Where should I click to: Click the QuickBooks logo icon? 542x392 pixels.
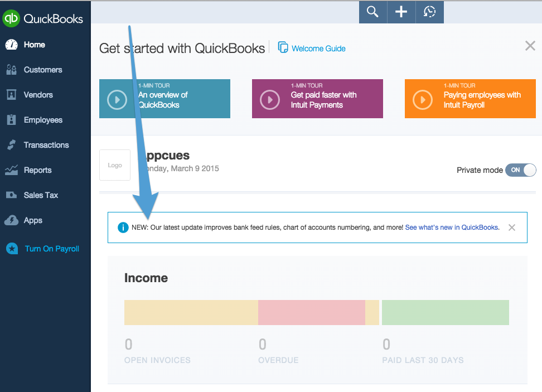tap(11, 18)
